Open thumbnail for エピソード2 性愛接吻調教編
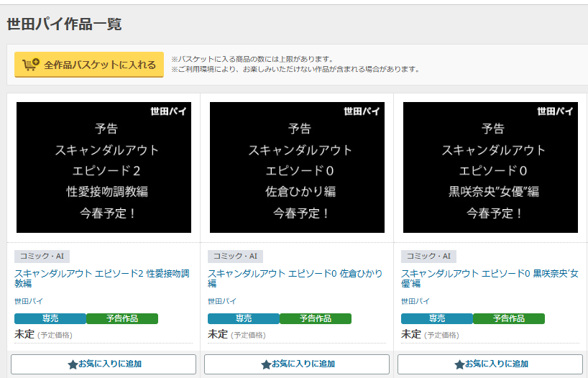This screenshot has height=378, width=588. 104,167
